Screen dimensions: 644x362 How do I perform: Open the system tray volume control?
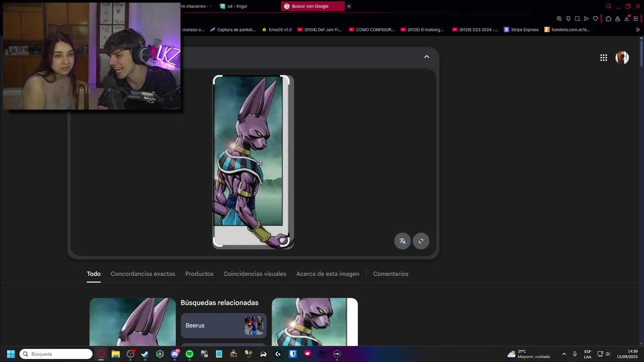(x=608, y=354)
